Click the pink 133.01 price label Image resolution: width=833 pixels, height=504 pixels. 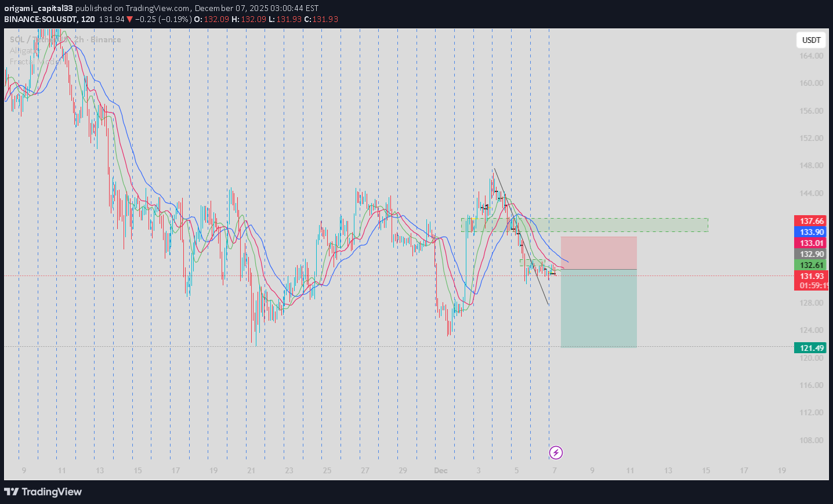coord(811,243)
